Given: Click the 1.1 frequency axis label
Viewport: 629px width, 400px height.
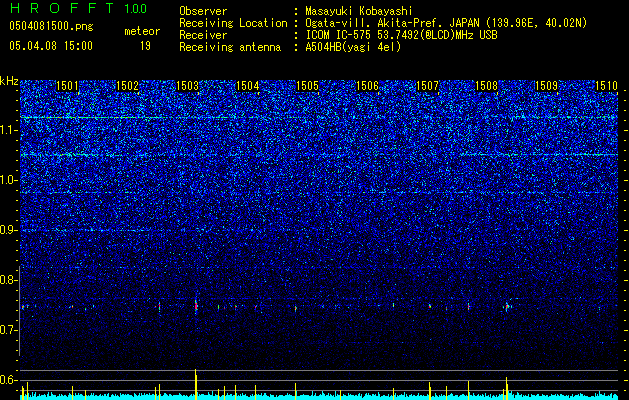Looking at the screenshot, I should click(x=9, y=130).
